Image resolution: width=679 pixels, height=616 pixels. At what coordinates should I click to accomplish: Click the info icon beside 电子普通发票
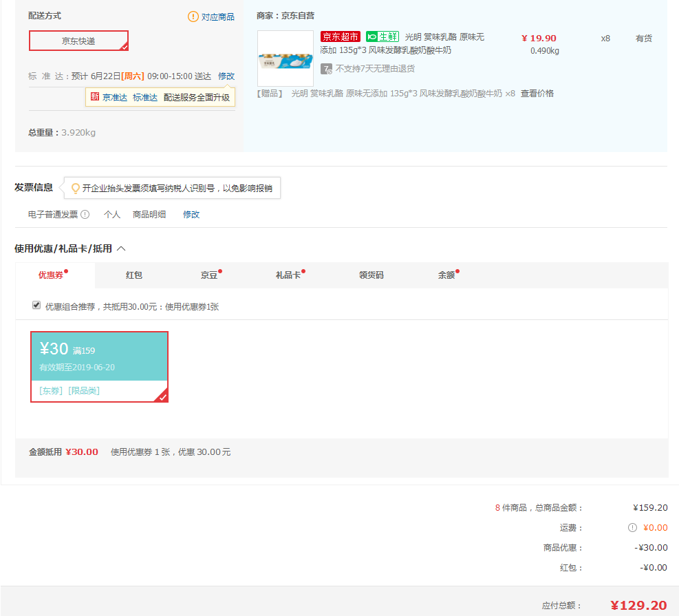pyautogui.click(x=85, y=215)
